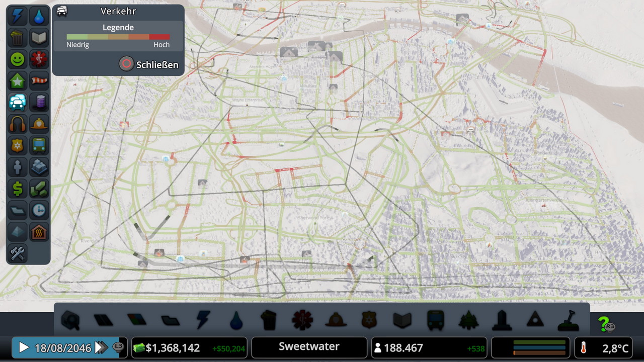This screenshot has height=362, width=644.
Task: Click the Schließen button
Action: coord(149,65)
